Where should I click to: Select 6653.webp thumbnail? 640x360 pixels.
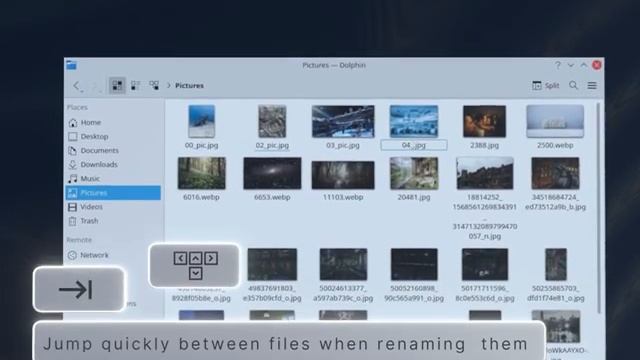(272, 173)
